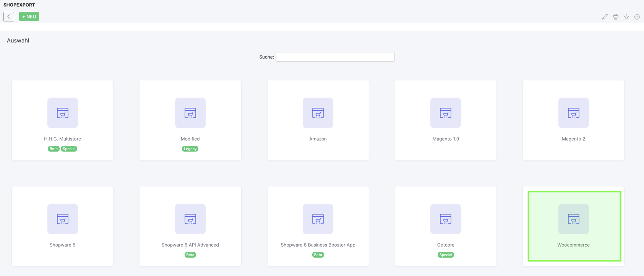Focus the Suche search field

335,57
